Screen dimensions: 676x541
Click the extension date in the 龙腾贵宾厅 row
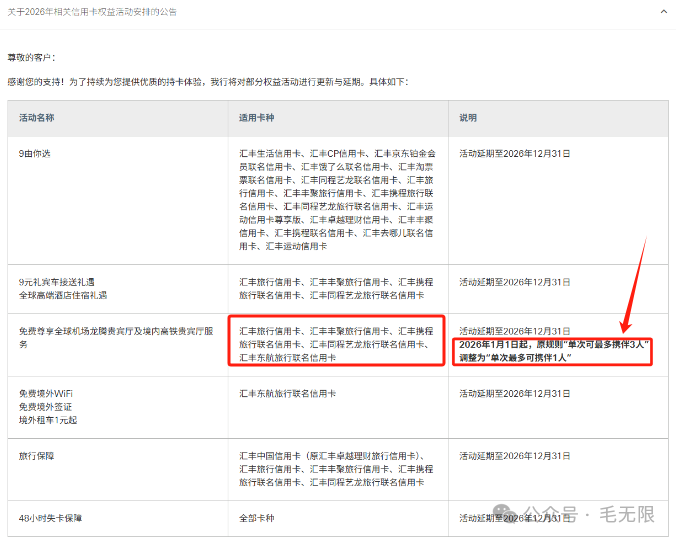click(x=515, y=331)
